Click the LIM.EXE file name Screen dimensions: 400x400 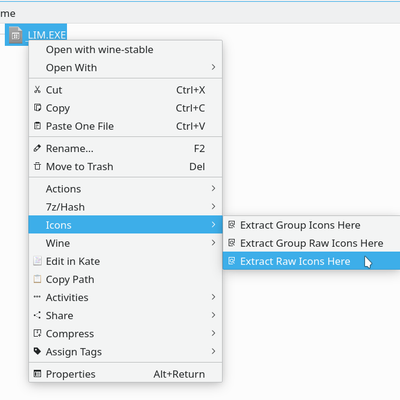pos(47,35)
